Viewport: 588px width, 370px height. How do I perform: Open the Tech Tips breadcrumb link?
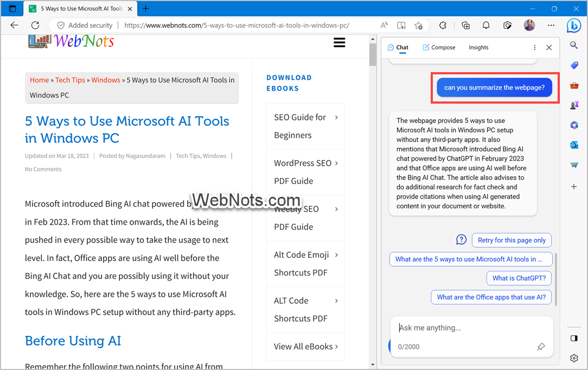tap(70, 80)
